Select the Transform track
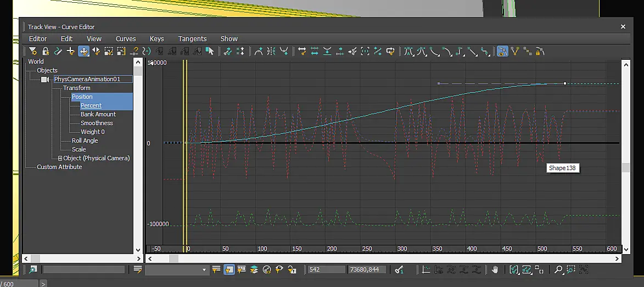 tap(77, 88)
